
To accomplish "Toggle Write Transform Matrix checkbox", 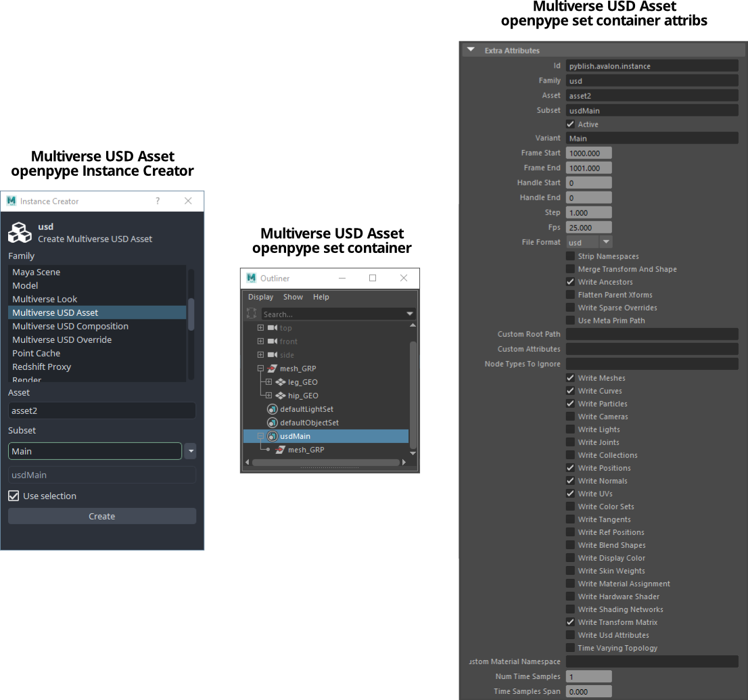I will (x=570, y=622).
